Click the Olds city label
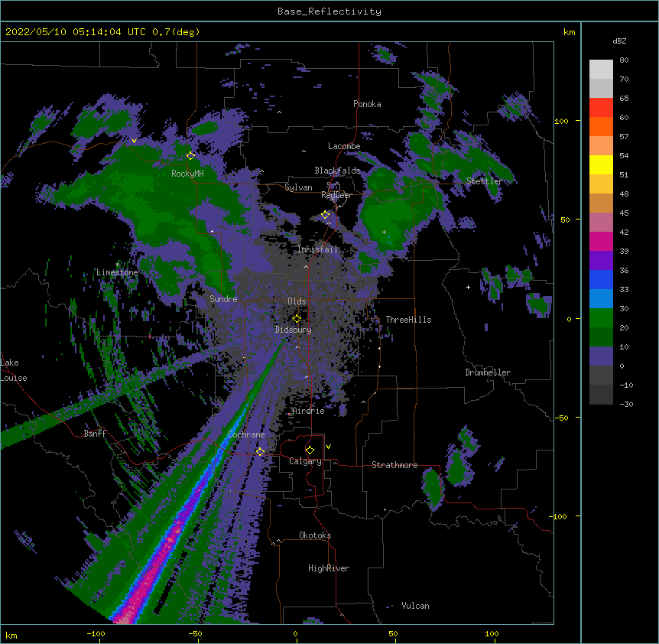This screenshot has height=644, width=659. coord(297,301)
